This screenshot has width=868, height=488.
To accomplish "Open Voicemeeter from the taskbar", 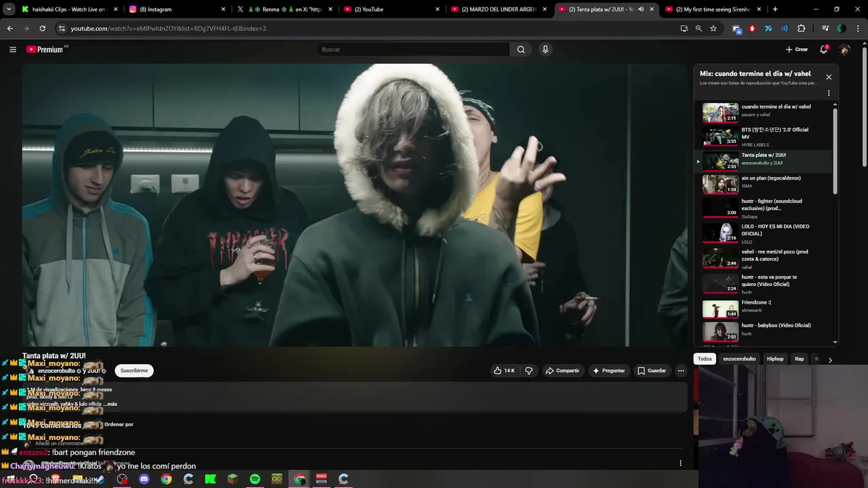I will point(321,479).
